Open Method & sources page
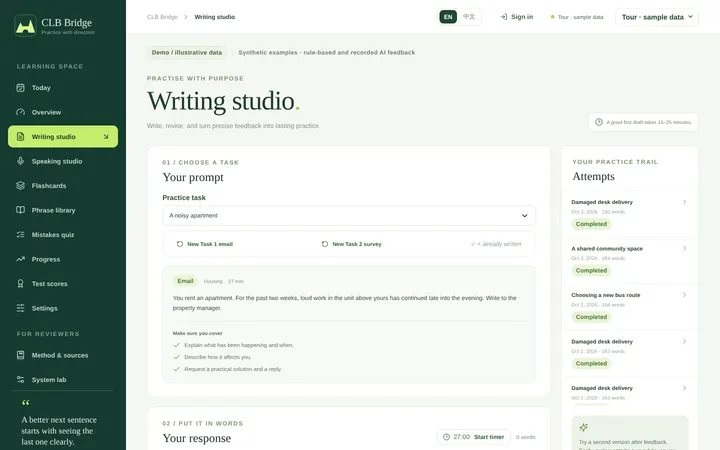720x450 pixels. coord(63,355)
